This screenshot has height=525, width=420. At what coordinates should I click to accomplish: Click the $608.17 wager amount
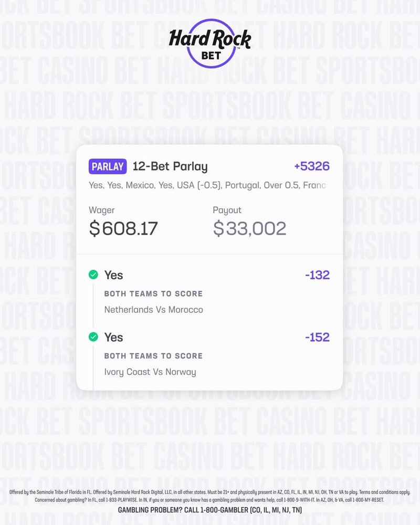pos(123,228)
